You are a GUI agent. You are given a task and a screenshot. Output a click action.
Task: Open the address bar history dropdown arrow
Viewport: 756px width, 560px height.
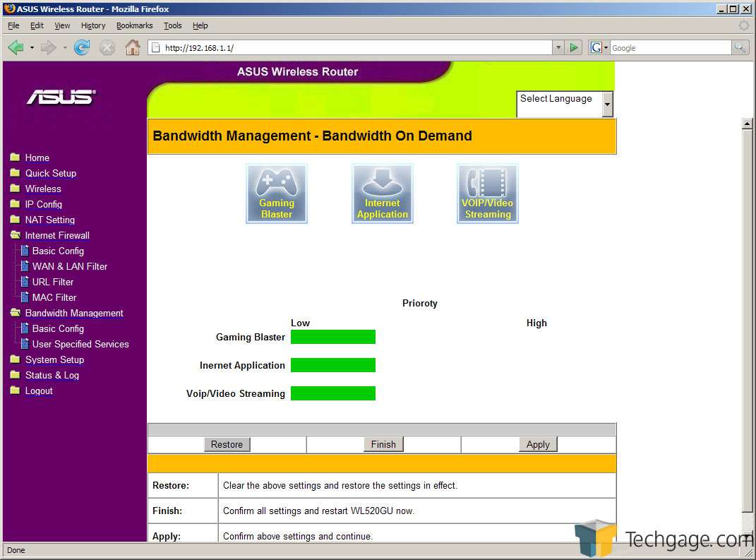click(x=558, y=47)
